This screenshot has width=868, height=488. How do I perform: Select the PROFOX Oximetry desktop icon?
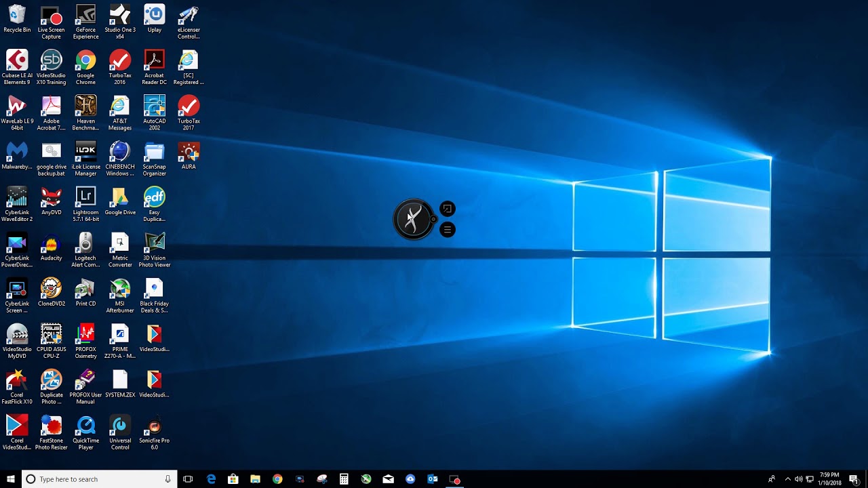(85, 342)
